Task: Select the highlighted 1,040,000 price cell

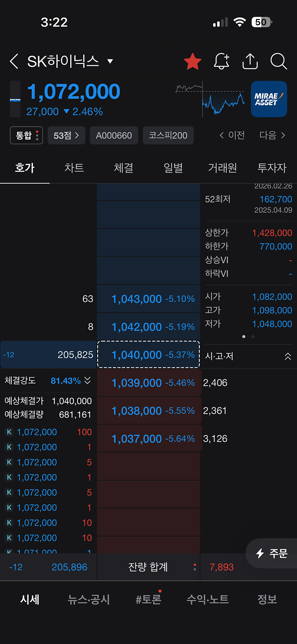Action: tap(148, 355)
